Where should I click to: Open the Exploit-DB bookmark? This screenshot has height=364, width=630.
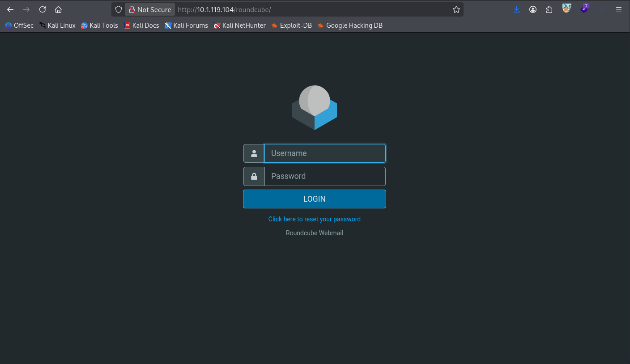point(292,25)
